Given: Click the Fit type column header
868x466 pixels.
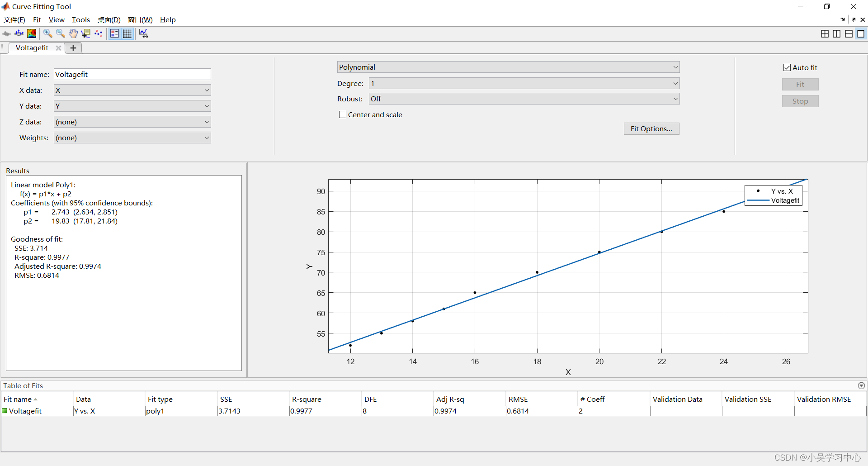Looking at the screenshot, I should pyautogui.click(x=181, y=399).
